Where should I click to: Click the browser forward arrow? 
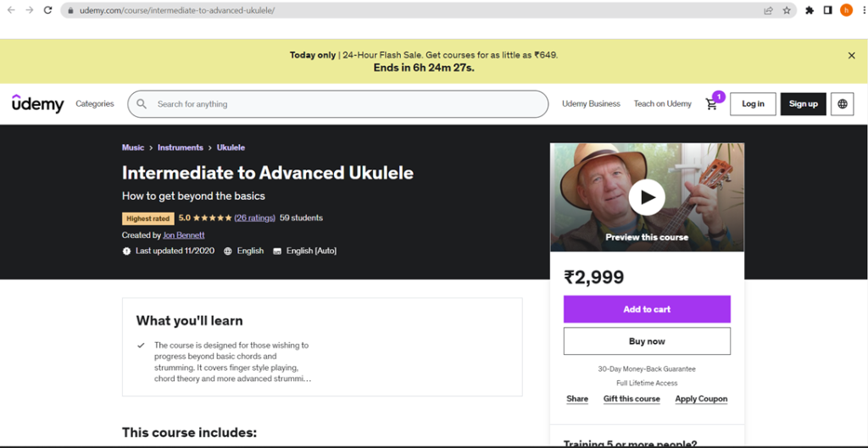click(30, 10)
